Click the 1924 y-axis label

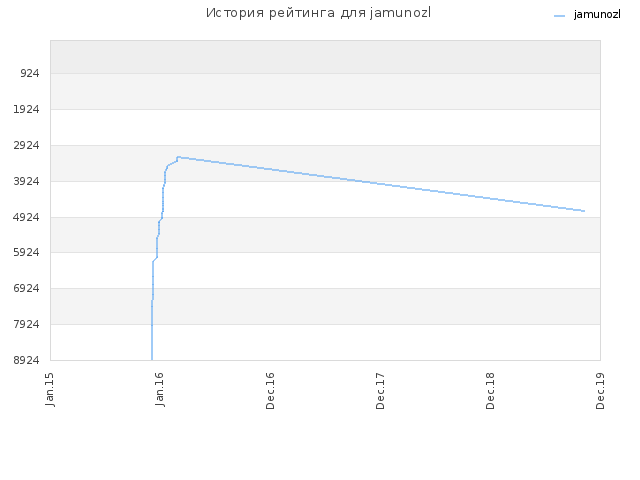[x=27, y=109]
